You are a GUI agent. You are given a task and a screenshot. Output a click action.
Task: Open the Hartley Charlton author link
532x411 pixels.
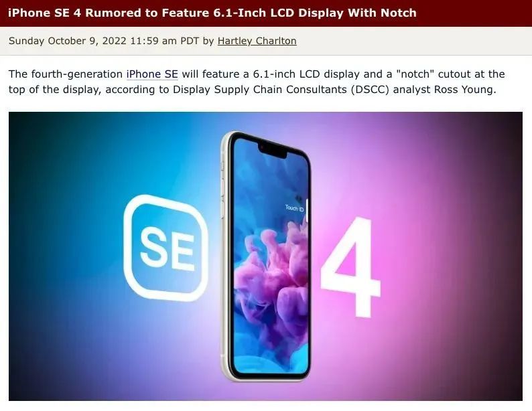click(x=257, y=41)
